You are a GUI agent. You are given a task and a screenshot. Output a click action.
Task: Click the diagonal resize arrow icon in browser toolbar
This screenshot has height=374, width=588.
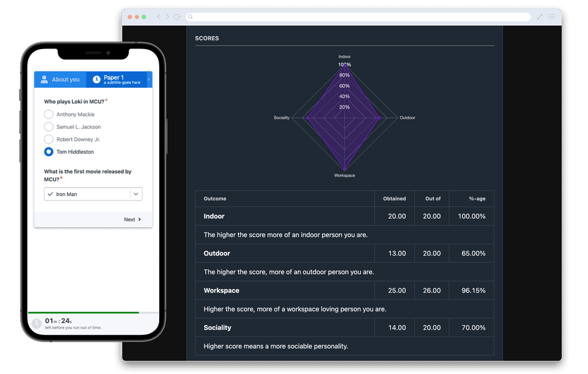tap(540, 17)
